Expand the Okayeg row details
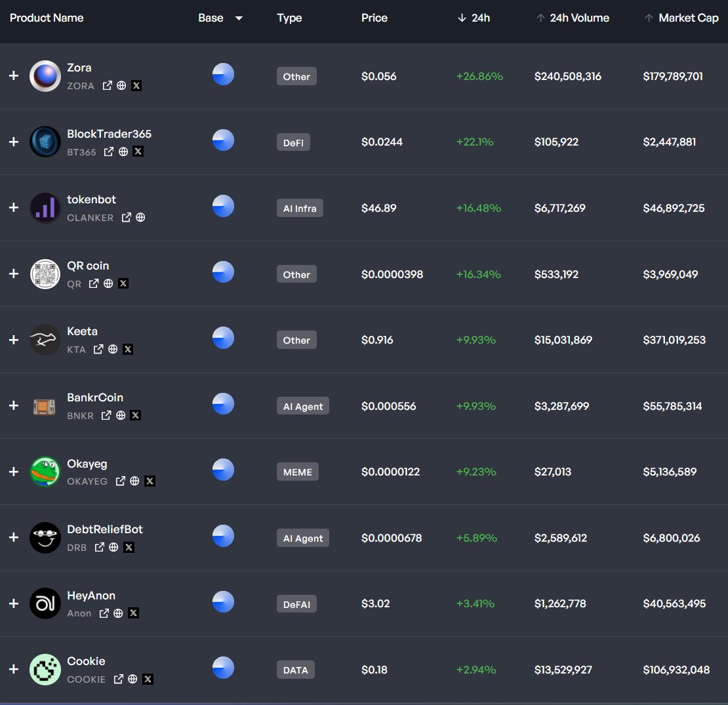Screen dimensions: 728x705 pyautogui.click(x=14, y=472)
